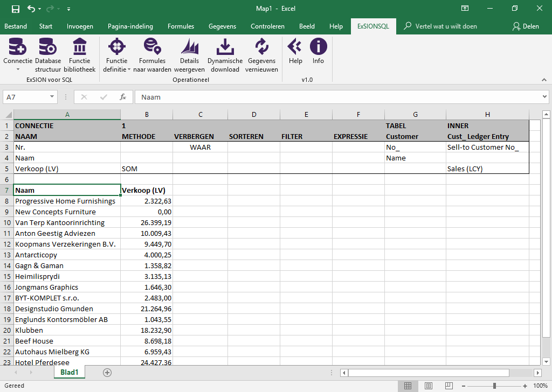
Task: Select the Blad1 sheet tab
Action: click(x=70, y=372)
